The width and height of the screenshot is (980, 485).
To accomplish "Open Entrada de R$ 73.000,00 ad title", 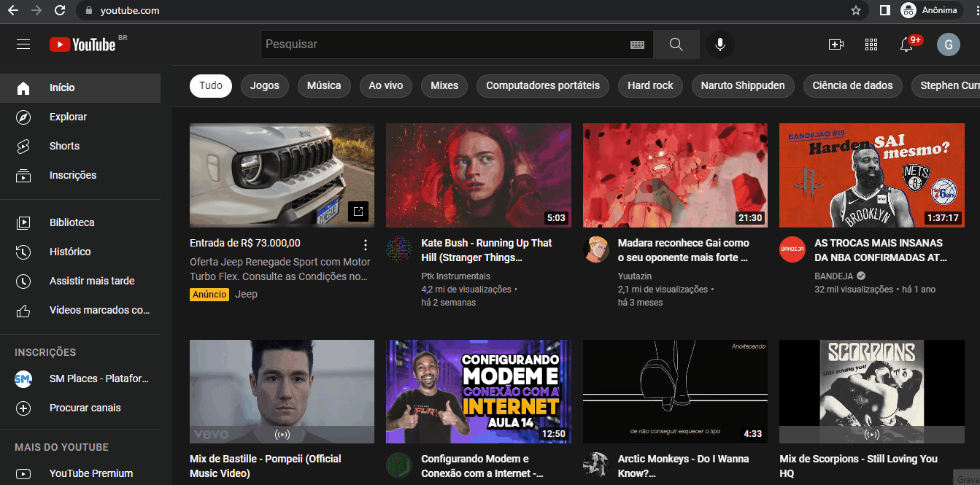I will tap(245, 243).
